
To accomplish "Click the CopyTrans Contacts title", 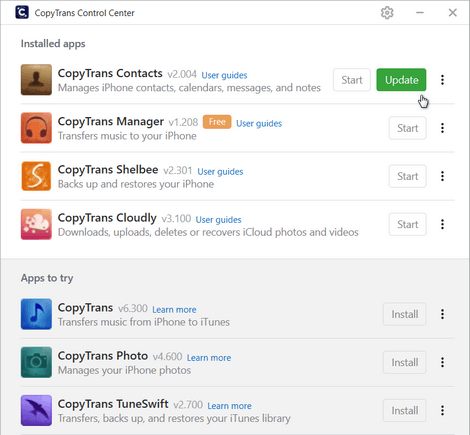I will pyautogui.click(x=110, y=73).
